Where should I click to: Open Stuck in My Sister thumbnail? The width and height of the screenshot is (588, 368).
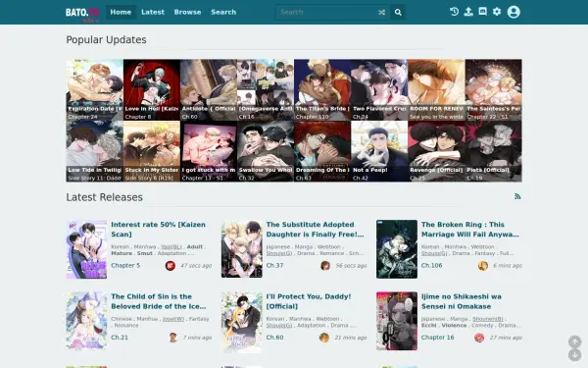pos(152,151)
